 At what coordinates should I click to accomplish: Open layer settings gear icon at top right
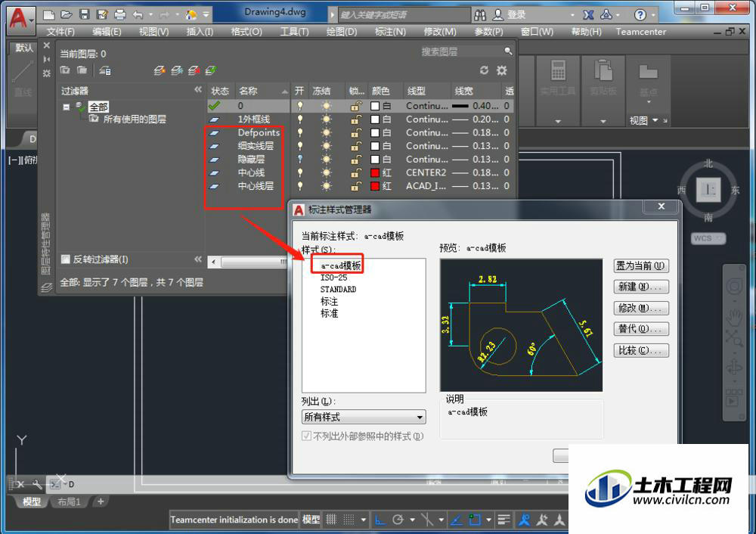pyautogui.click(x=502, y=70)
